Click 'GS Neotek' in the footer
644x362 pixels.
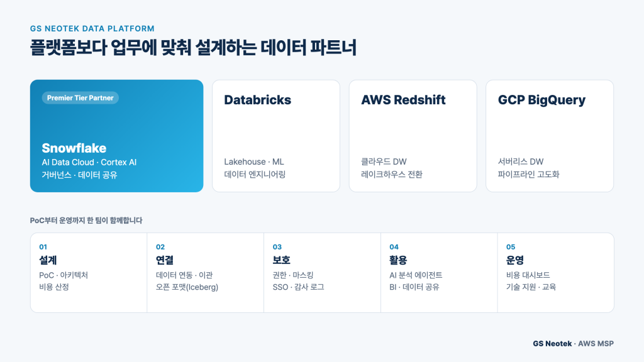click(552, 344)
